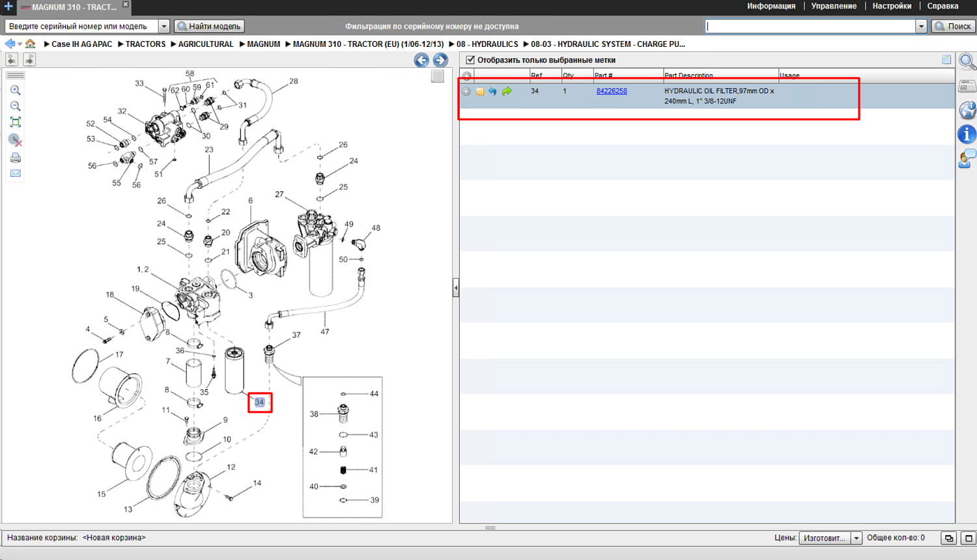Image resolution: width=977 pixels, height=560 pixels.
Task: Navigate to TRACTORS breadcrumb
Action: [145, 44]
